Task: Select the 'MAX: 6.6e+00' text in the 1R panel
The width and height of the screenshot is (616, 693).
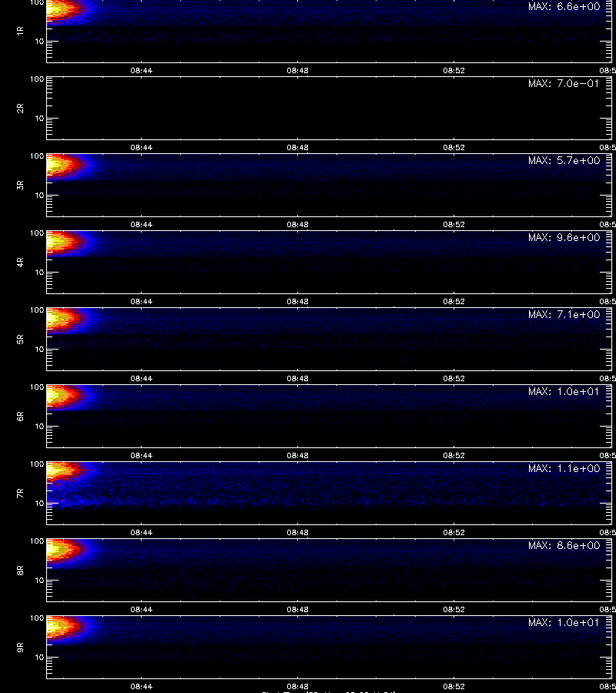Action: [564, 7]
